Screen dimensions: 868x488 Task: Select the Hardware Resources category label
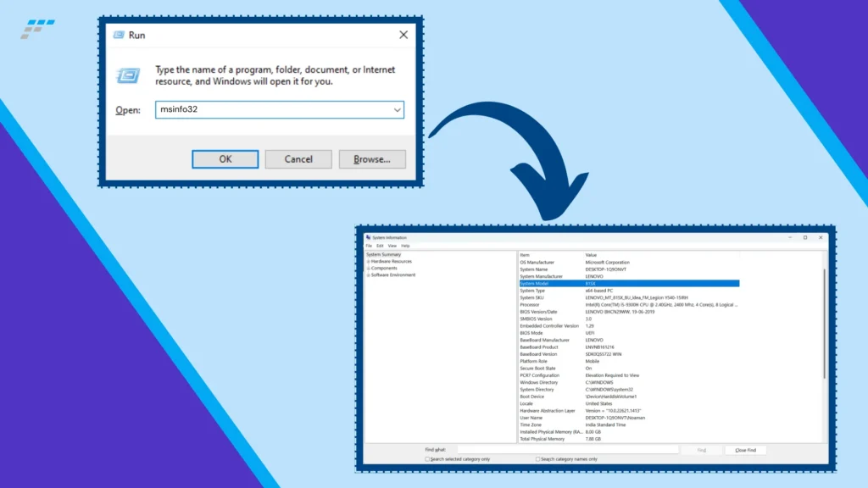(x=392, y=261)
